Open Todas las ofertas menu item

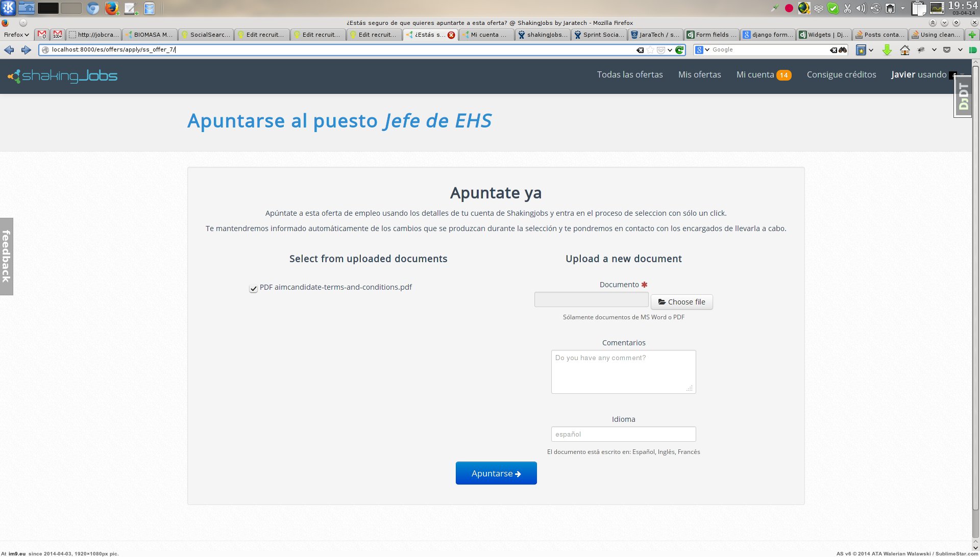point(630,74)
